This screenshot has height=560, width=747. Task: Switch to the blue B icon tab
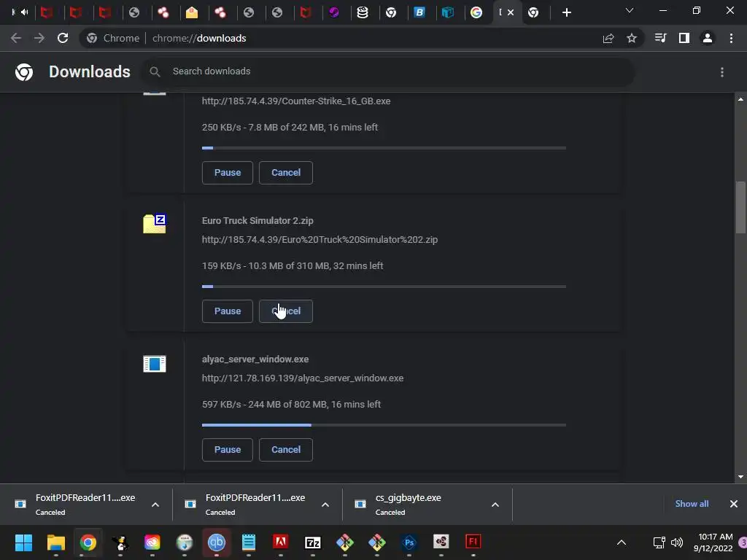click(x=419, y=12)
